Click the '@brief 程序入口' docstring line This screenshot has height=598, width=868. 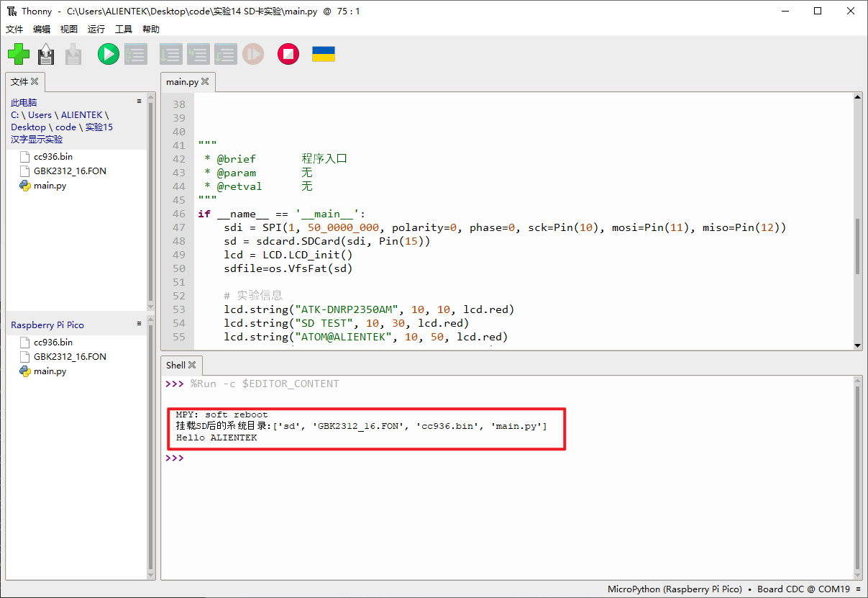(276, 159)
